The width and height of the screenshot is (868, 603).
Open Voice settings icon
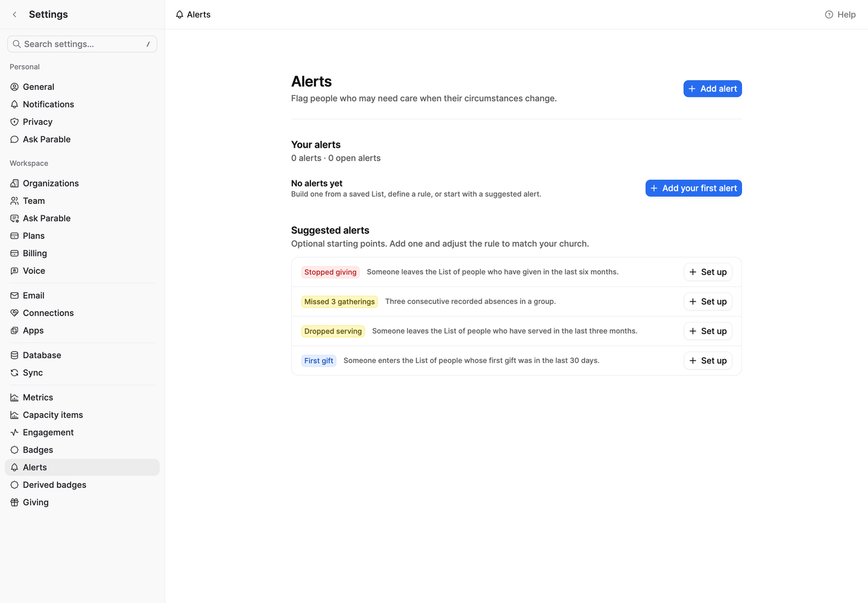14,271
